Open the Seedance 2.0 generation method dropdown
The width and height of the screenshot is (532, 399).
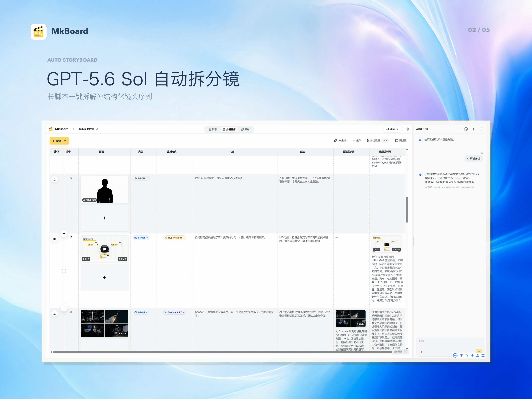(175, 312)
